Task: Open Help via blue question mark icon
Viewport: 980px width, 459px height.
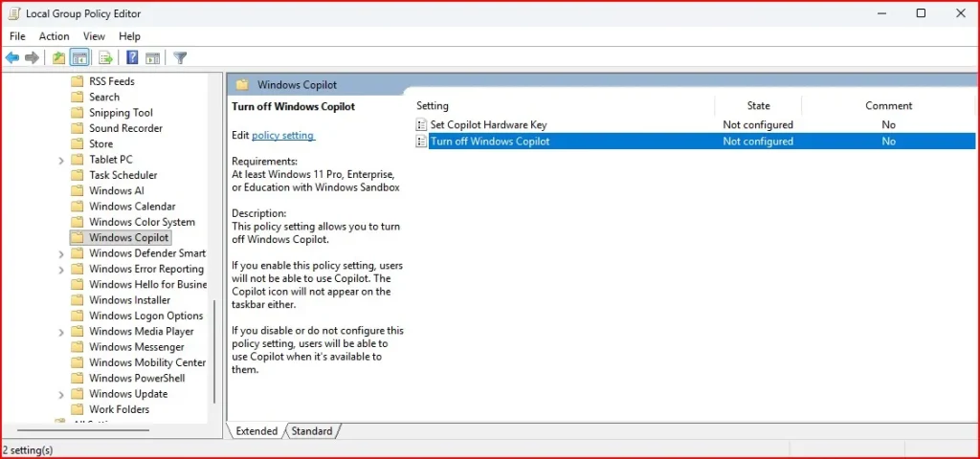Action: click(x=132, y=58)
